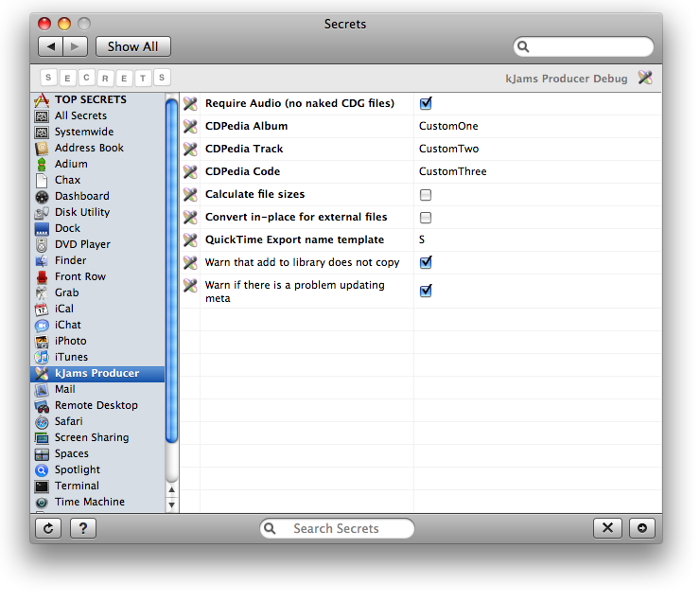Choose Front Row chair icon
The image size is (700, 602).
pos(42,277)
